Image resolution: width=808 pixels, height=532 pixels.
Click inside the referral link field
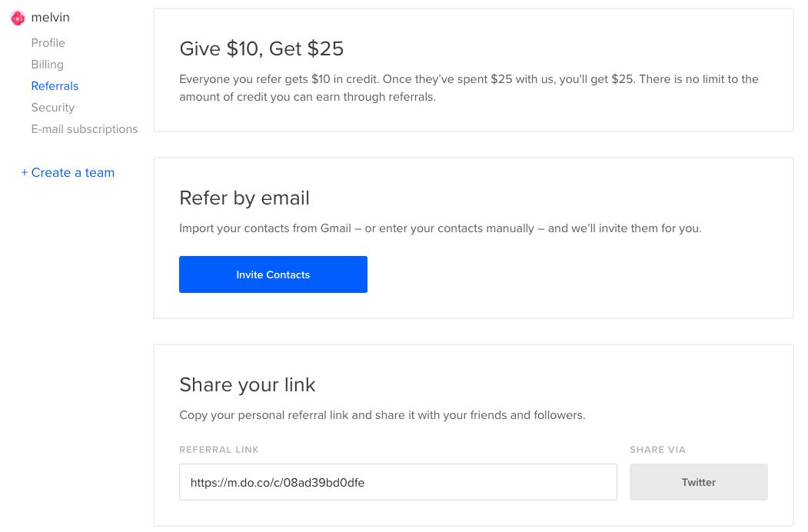point(397,482)
